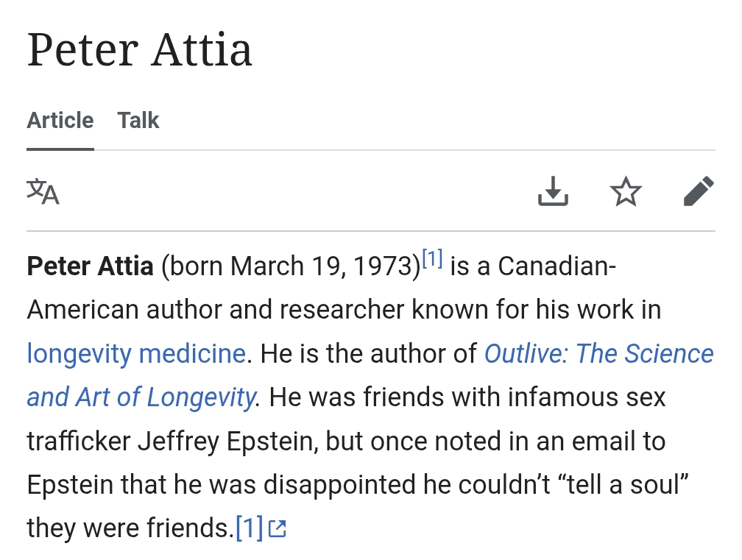Click the words 'they were friends'
The width and height of the screenshot is (742, 560).
tap(130, 528)
